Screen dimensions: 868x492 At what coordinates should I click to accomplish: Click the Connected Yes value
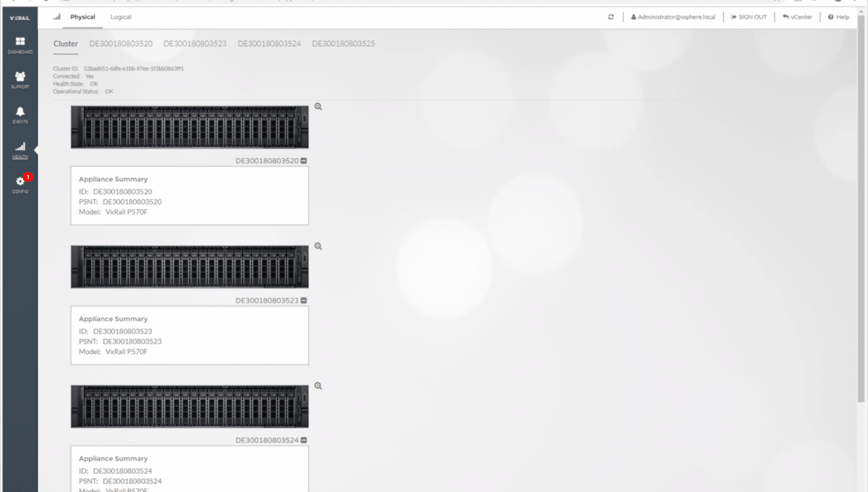click(x=90, y=76)
